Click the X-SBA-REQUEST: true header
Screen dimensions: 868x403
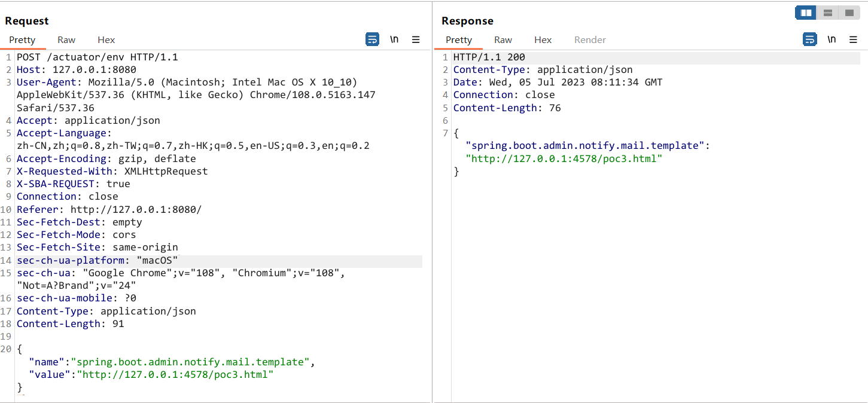tap(74, 184)
